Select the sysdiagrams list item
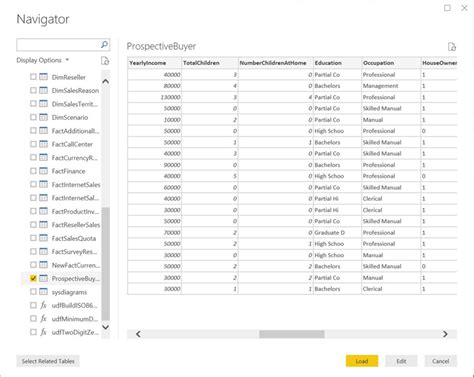 [69, 292]
